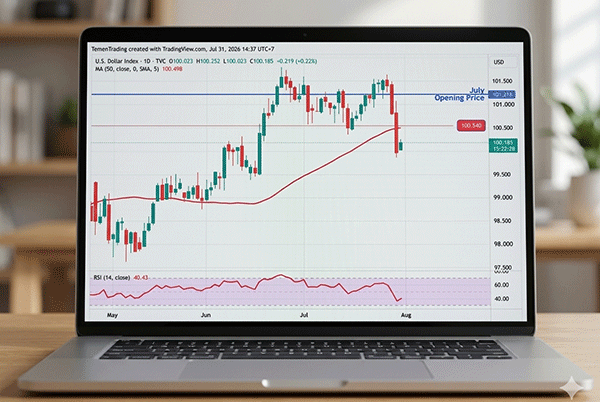Click the latest green candlestick on chart
600x402 pixels.
[x=401, y=145]
